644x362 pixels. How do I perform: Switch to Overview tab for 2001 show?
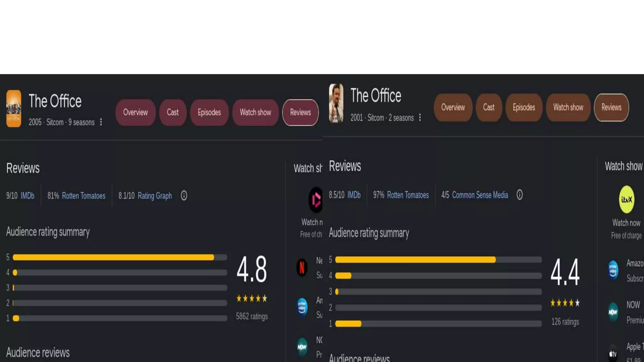pyautogui.click(x=453, y=107)
